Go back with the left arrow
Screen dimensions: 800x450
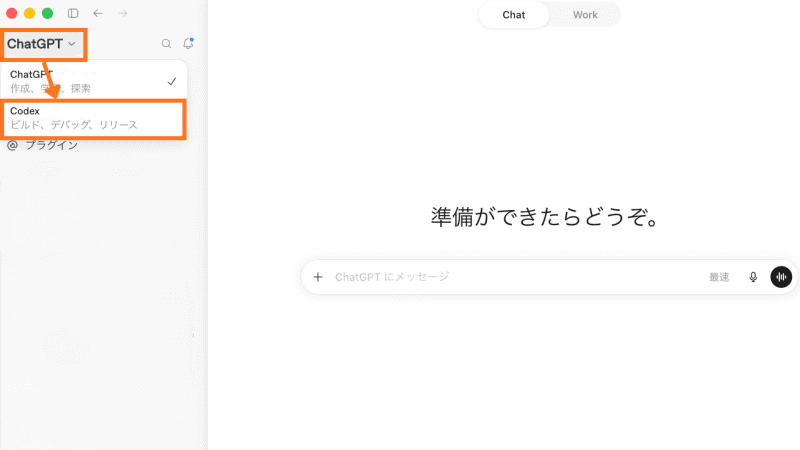pyautogui.click(x=98, y=13)
